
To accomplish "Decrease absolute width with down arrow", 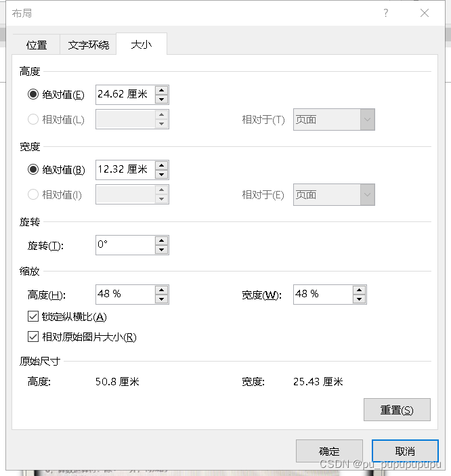I will 162,174.
